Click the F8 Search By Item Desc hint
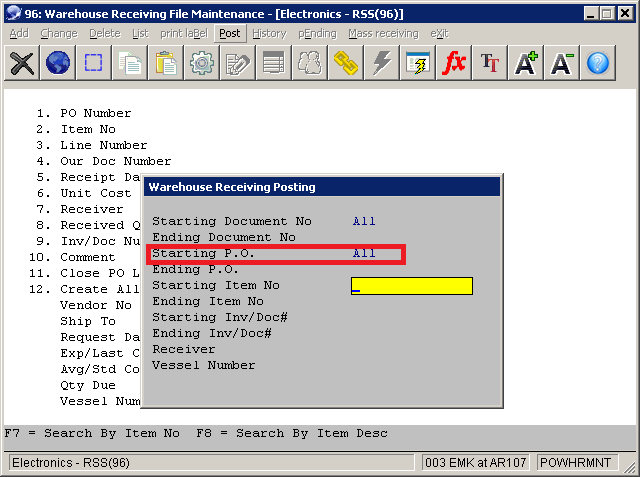640x477 pixels. (x=292, y=433)
